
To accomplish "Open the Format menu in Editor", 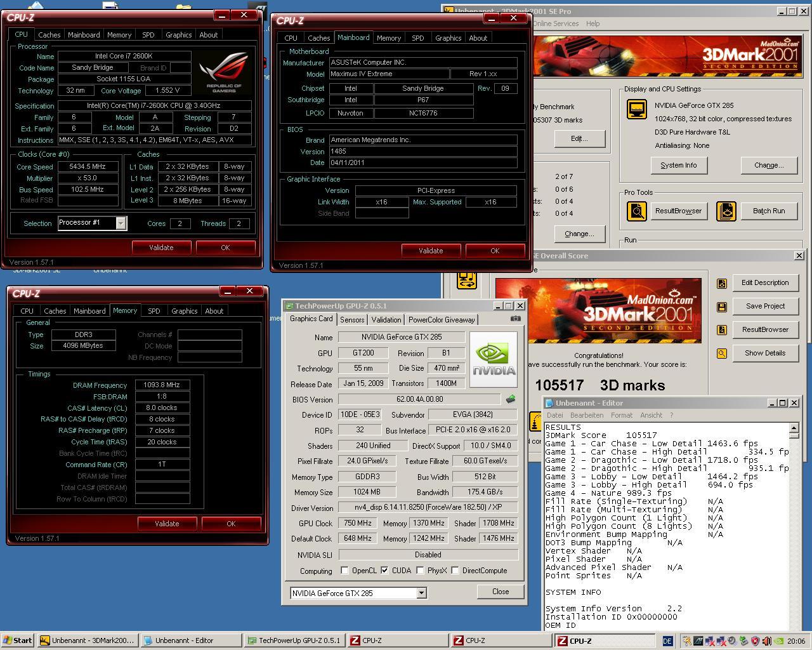I will [622, 415].
